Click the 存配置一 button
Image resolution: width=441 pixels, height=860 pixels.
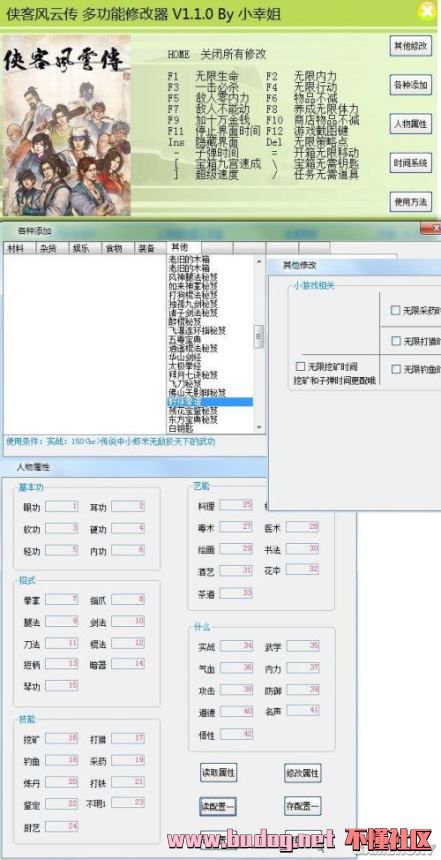pyautogui.click(x=303, y=806)
